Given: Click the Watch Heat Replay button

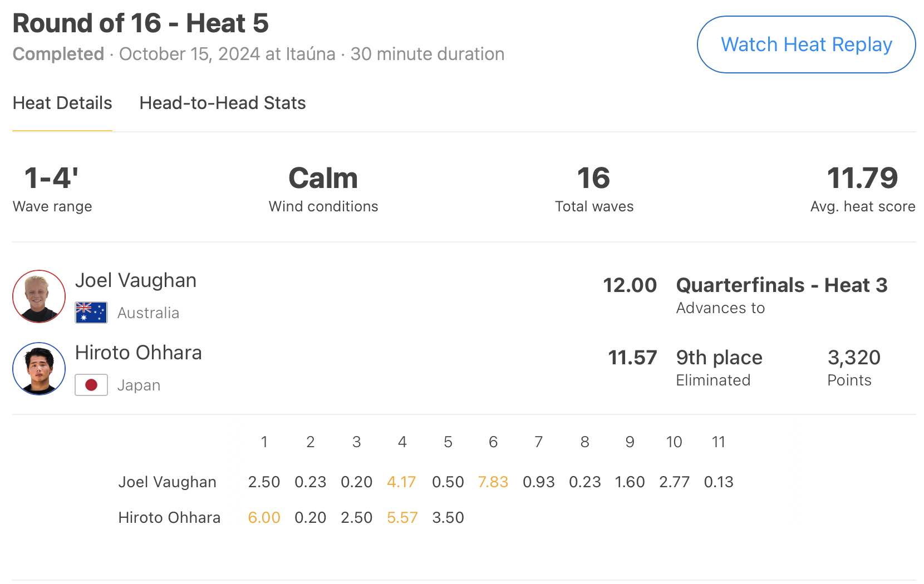Looking at the screenshot, I should (806, 44).
